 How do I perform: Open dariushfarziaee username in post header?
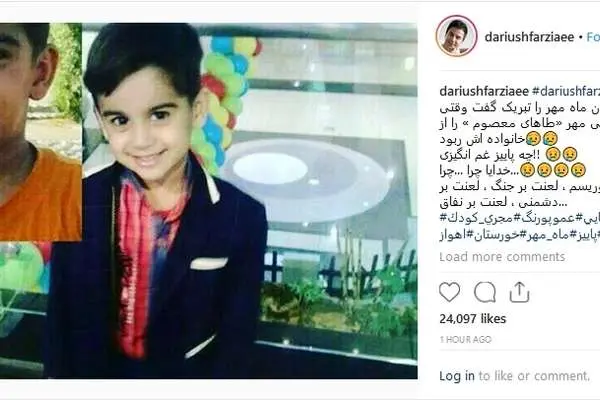coord(529,37)
